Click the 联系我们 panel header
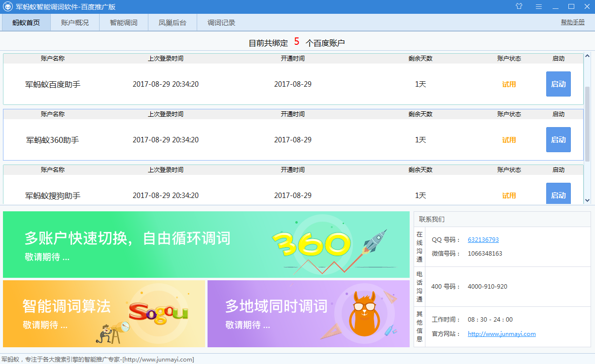Image resolution: width=595 pixels, height=364 pixels. (x=502, y=219)
